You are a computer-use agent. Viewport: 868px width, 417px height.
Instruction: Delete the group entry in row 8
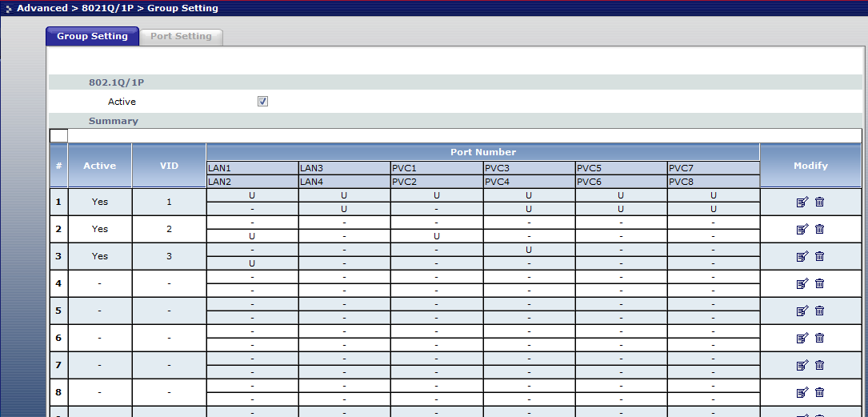click(x=820, y=393)
